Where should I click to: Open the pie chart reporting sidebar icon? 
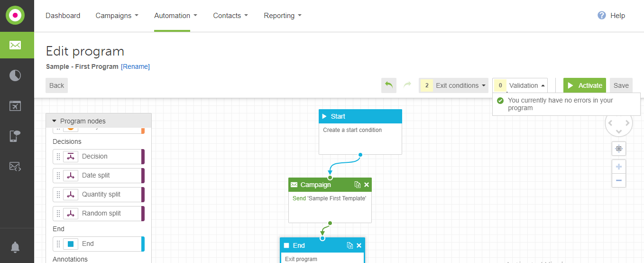click(x=15, y=75)
